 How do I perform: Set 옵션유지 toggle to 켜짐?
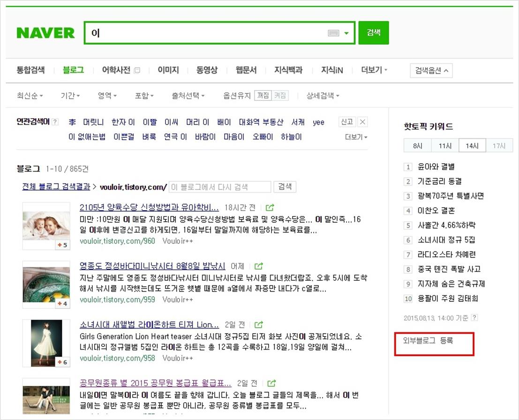click(x=280, y=95)
